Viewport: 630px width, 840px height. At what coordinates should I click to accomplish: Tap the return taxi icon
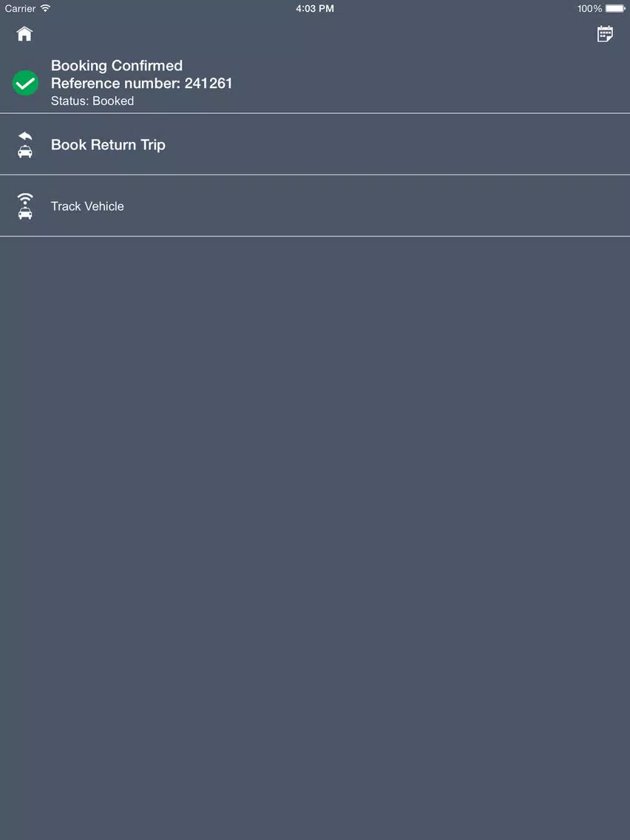point(25,145)
